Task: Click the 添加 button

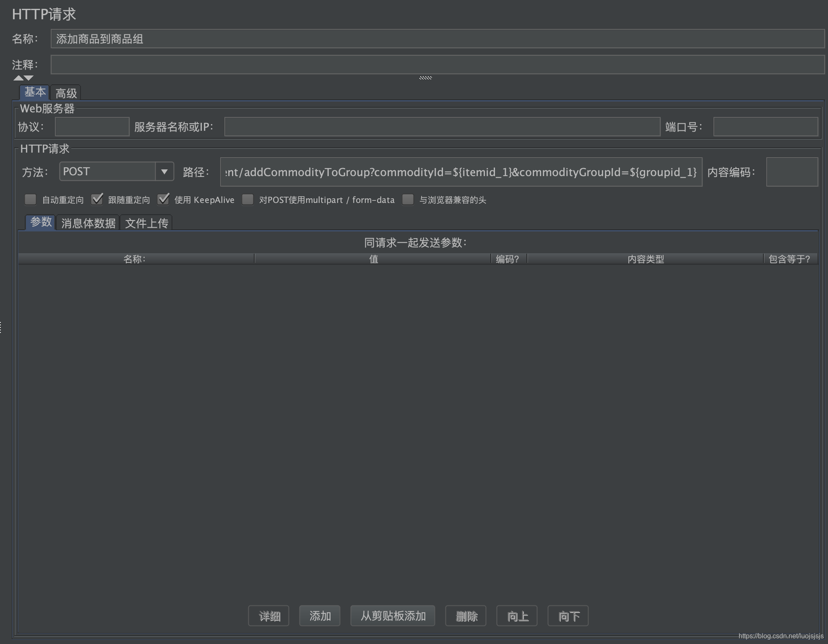Action: pyautogui.click(x=320, y=616)
